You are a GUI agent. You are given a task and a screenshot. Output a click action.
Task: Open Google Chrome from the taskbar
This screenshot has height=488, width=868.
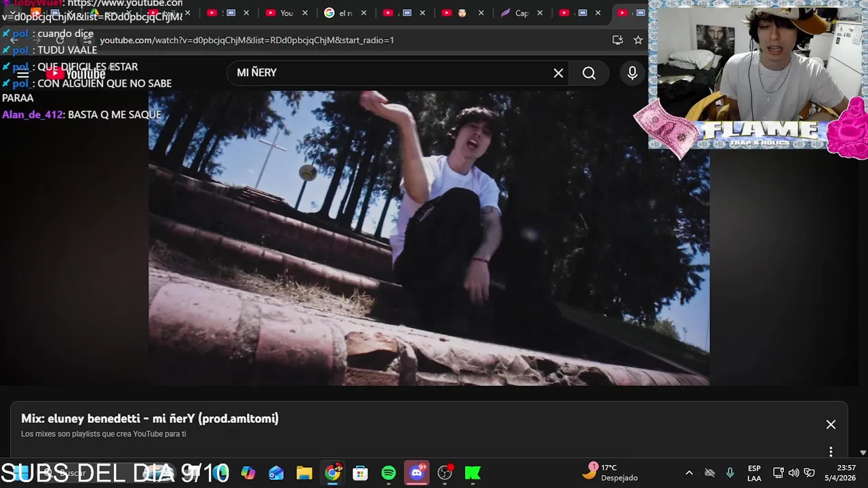click(x=332, y=473)
